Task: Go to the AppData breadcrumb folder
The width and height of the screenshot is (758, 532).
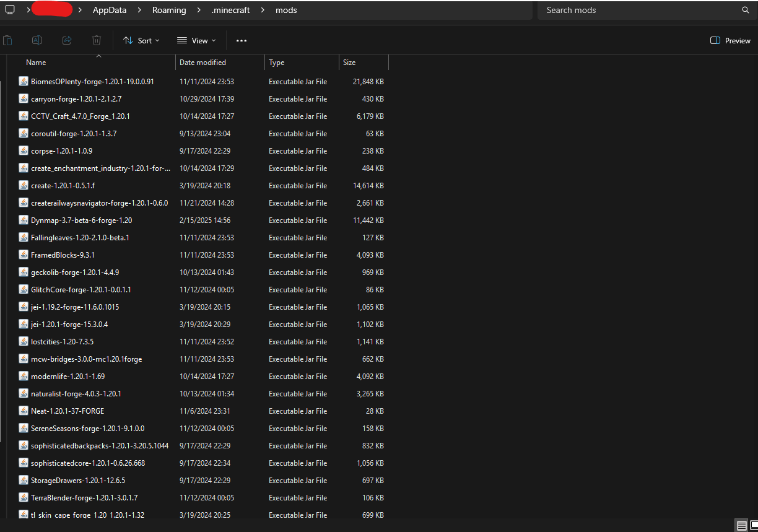Action: 110,10
